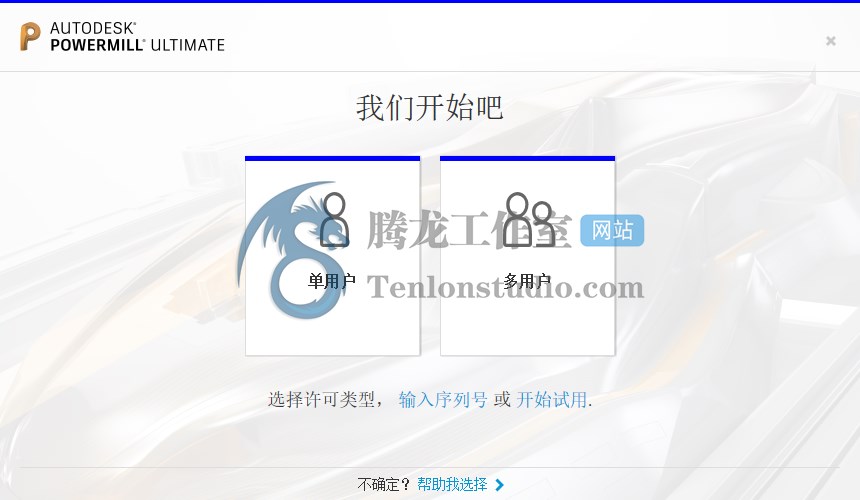
Task: Click the 不确定? text at the bottom
Action: [x=383, y=485]
